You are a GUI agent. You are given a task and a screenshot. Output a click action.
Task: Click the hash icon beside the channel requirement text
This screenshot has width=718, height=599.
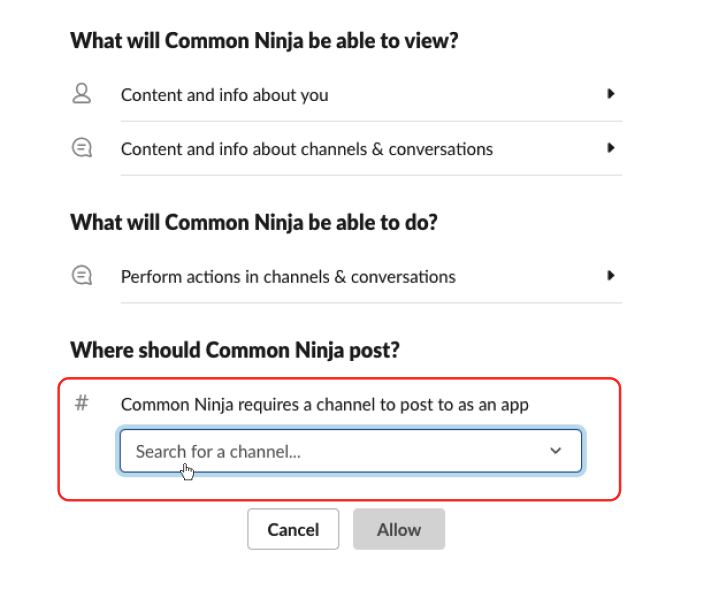coord(82,403)
